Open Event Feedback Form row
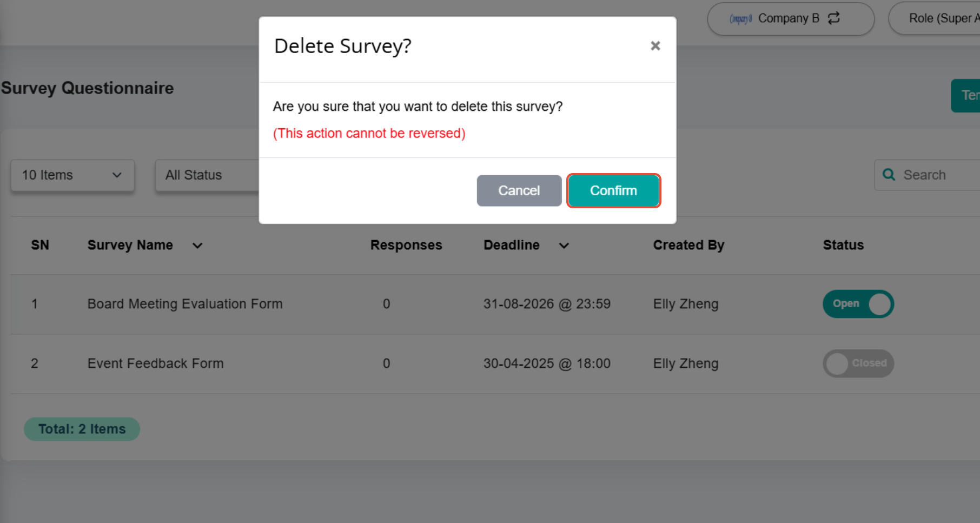 pyautogui.click(x=155, y=363)
